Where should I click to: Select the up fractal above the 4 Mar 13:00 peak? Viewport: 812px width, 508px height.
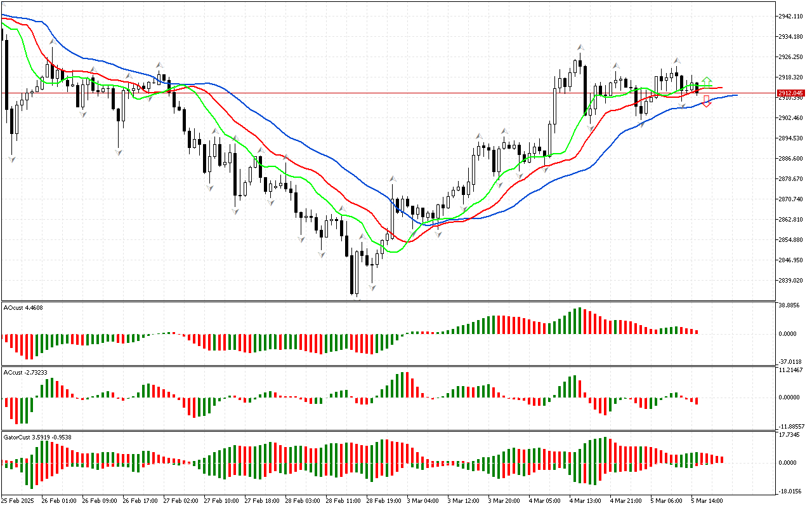pos(580,48)
